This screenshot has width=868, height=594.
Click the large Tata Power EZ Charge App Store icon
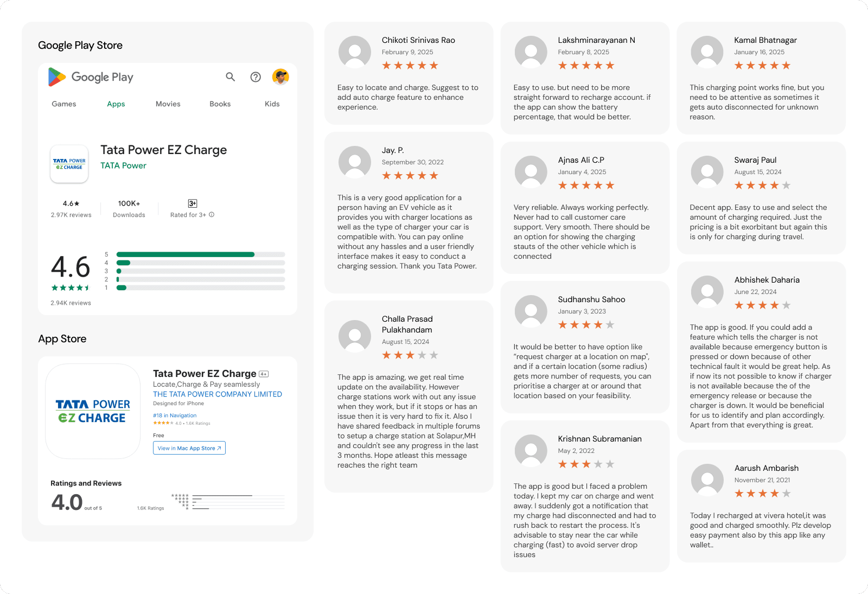pyautogui.click(x=93, y=411)
